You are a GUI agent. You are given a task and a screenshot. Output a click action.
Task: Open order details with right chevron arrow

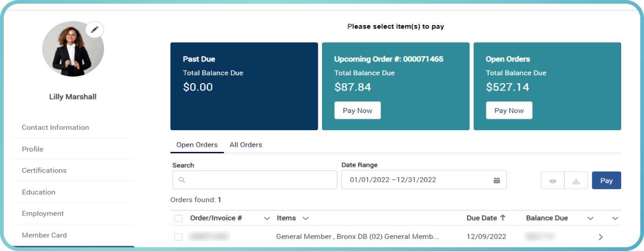[601, 237]
